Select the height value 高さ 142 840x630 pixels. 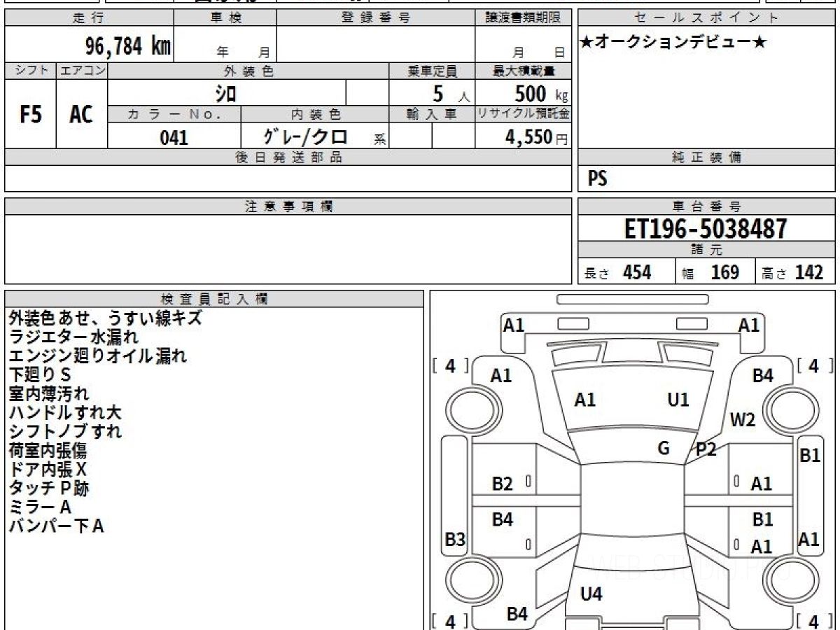point(793,273)
